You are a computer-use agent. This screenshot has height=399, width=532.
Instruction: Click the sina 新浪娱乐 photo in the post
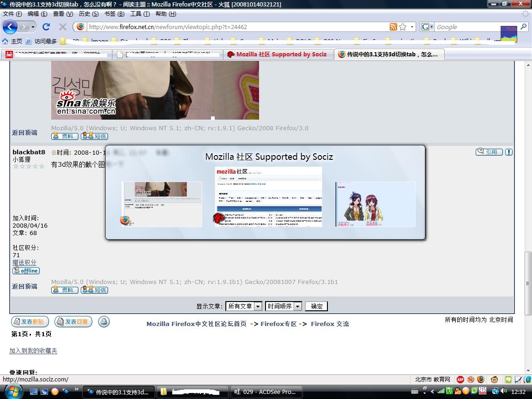(155, 90)
